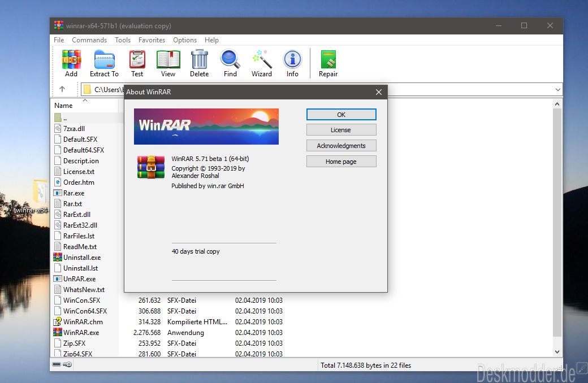Click the drive icon in status bar

pos(57,364)
